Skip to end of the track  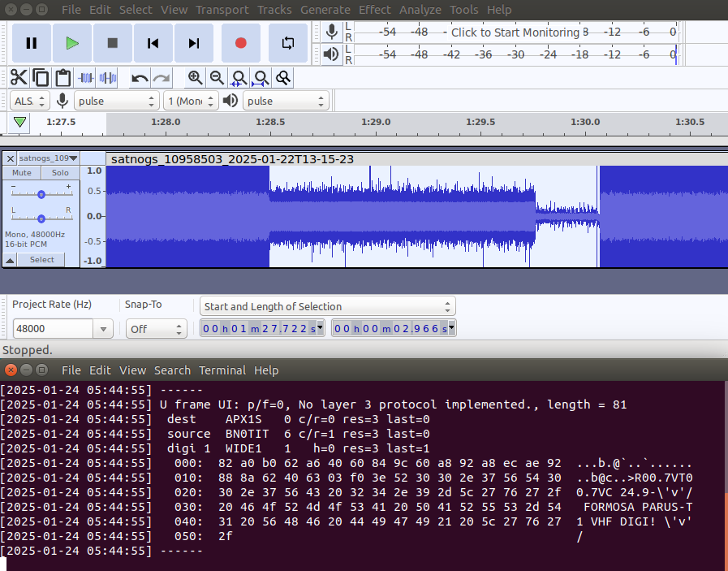coord(194,43)
